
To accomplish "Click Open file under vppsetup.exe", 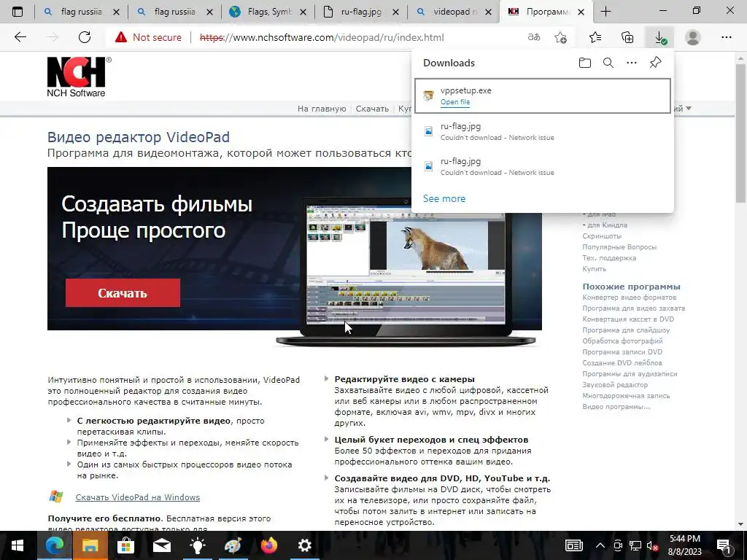I will pos(455,102).
